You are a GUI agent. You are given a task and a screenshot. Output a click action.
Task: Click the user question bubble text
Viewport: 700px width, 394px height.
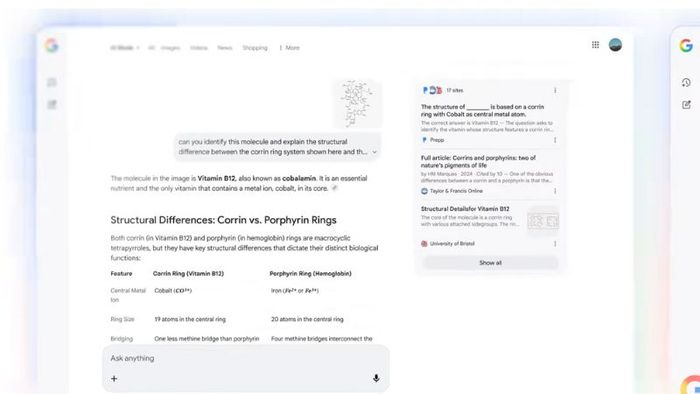[272, 147]
